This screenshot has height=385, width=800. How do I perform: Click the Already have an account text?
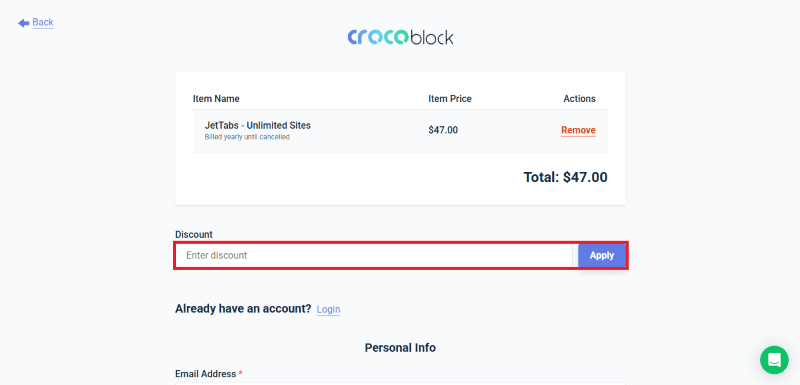(x=243, y=309)
